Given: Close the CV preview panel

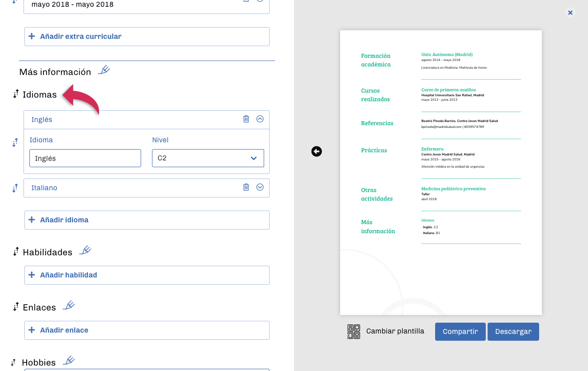Looking at the screenshot, I should coord(570,13).
